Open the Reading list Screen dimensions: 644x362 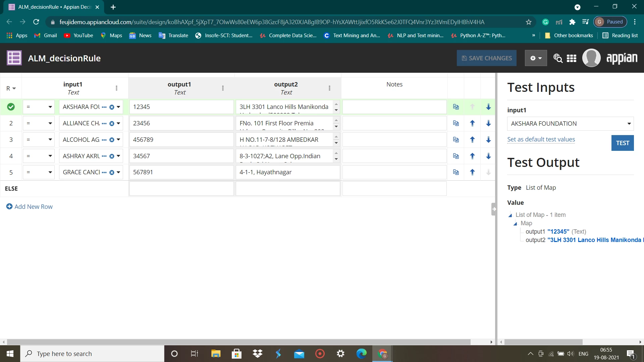click(x=620, y=36)
